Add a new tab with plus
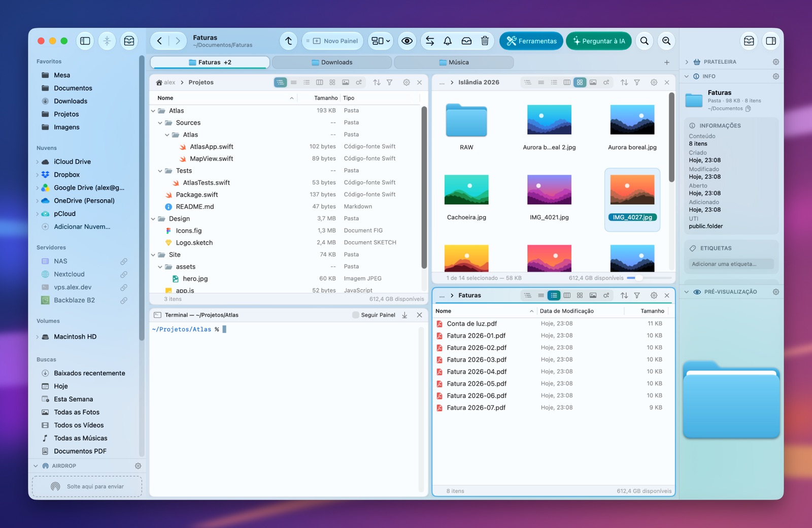 (x=667, y=62)
